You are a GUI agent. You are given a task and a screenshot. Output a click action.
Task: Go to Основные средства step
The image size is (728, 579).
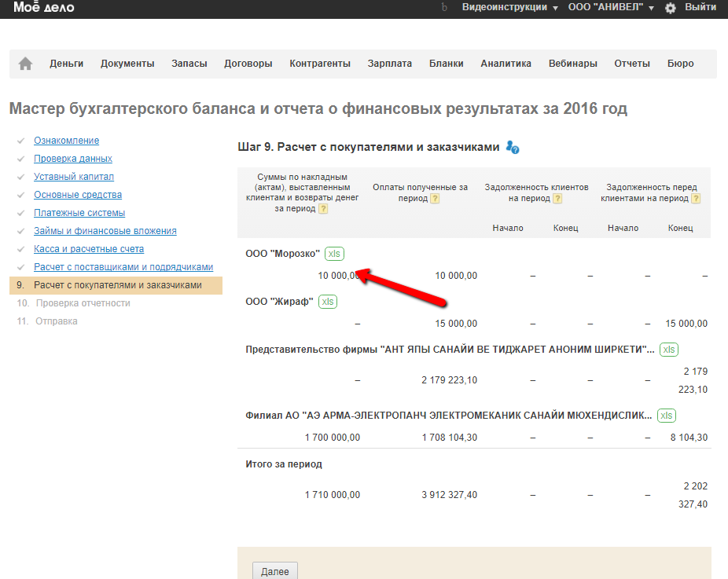[x=78, y=195]
